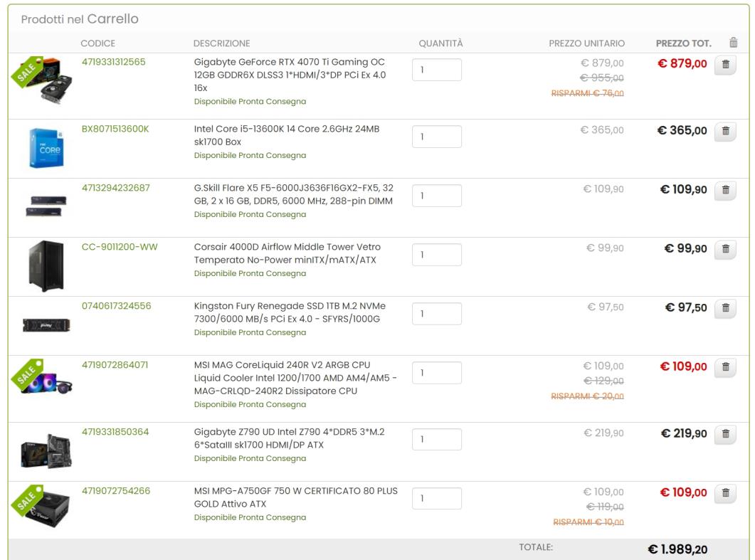Focus quantity box for Intel Core i5-13600K
755x560 pixels.
point(436,137)
